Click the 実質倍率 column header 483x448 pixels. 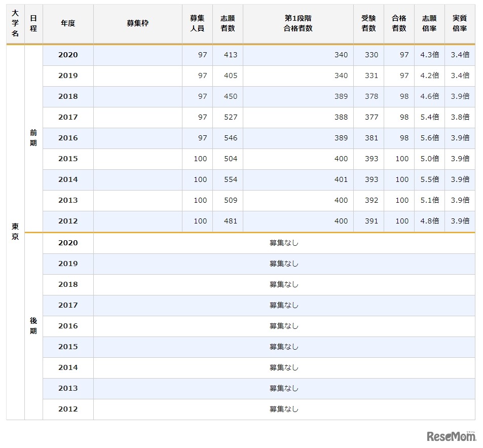[459, 24]
